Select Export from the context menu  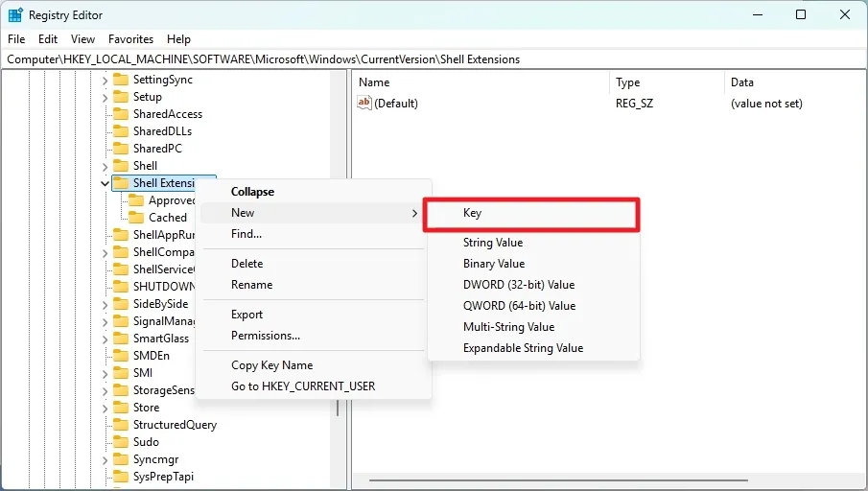(246, 315)
